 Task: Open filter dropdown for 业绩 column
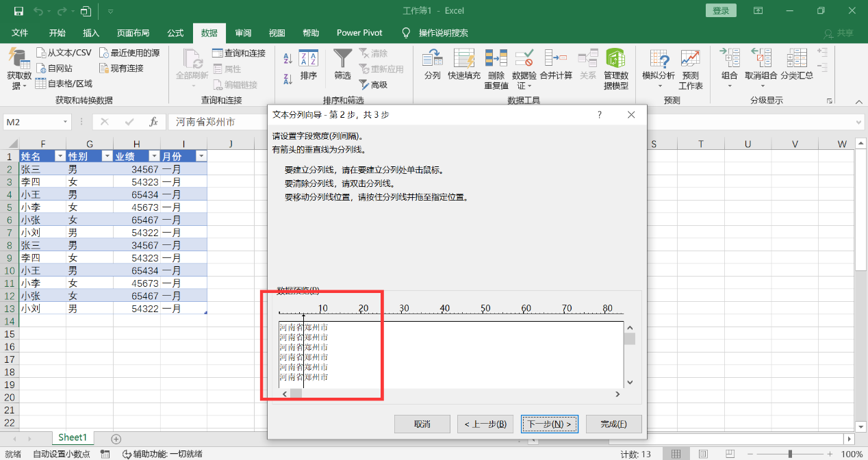(154, 156)
